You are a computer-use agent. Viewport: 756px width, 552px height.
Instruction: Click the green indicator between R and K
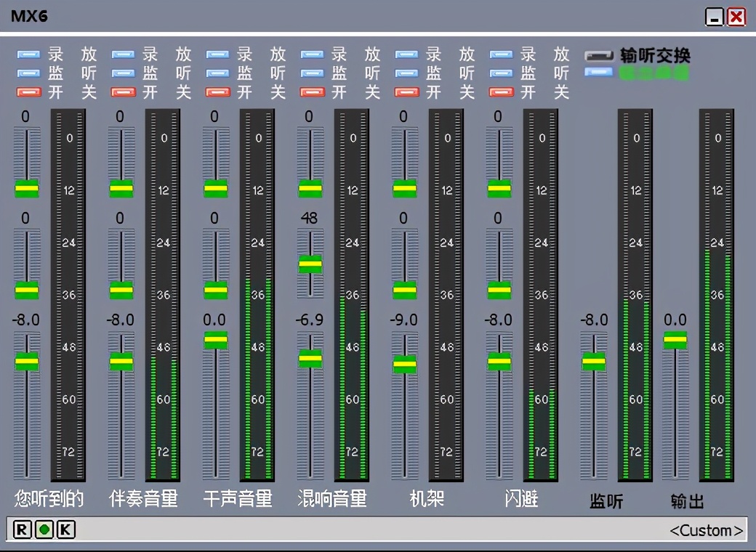tap(46, 529)
